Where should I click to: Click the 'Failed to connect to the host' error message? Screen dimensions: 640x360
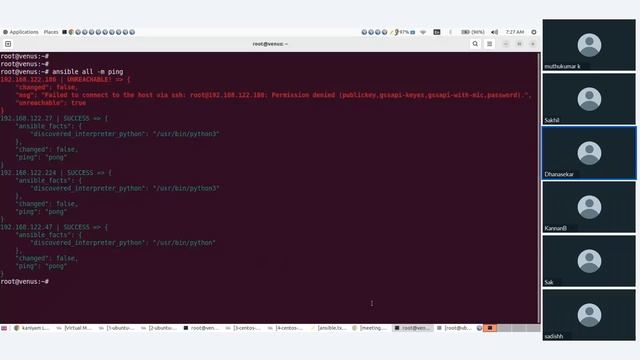pyautogui.click(x=273, y=95)
